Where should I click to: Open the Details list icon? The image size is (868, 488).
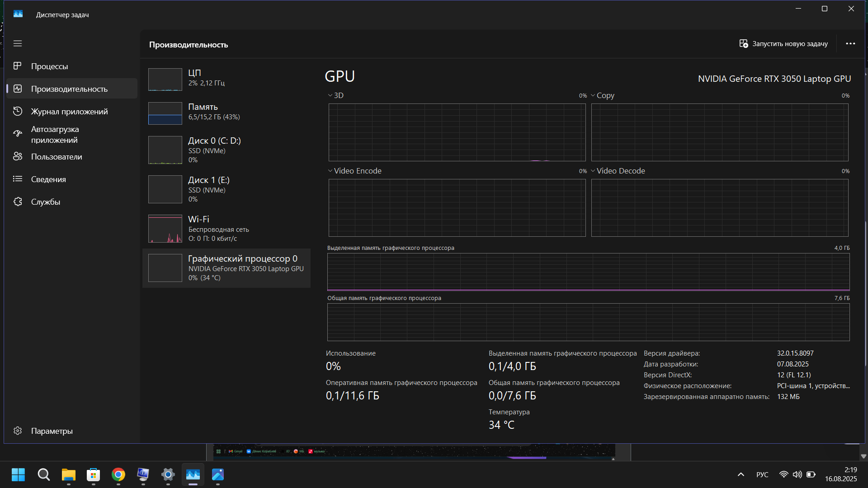point(18,179)
